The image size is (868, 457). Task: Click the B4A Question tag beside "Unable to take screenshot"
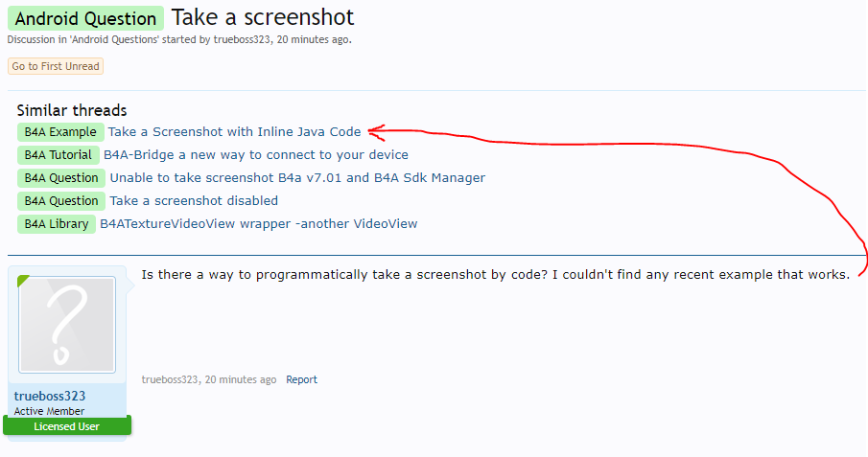[61, 178]
